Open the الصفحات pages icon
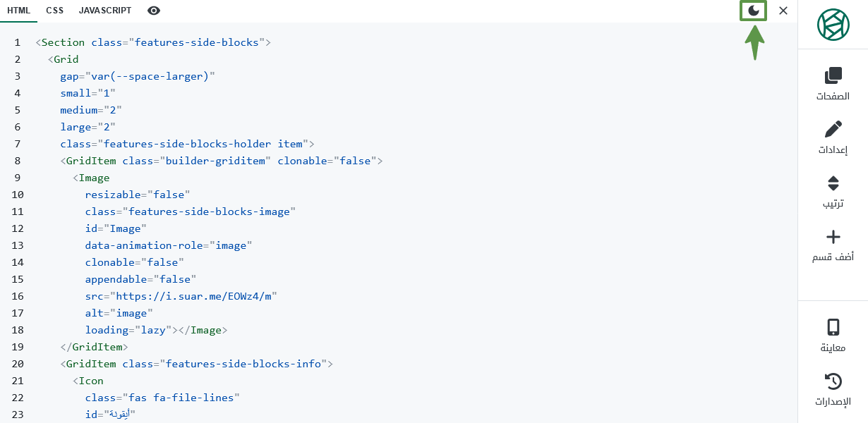868x423 pixels. (833, 75)
